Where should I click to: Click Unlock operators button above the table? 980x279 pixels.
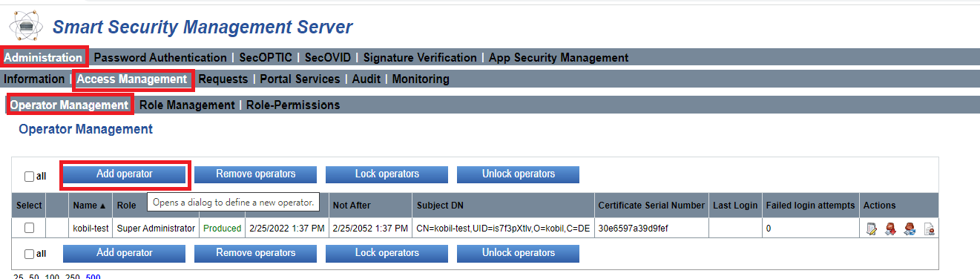518,174
